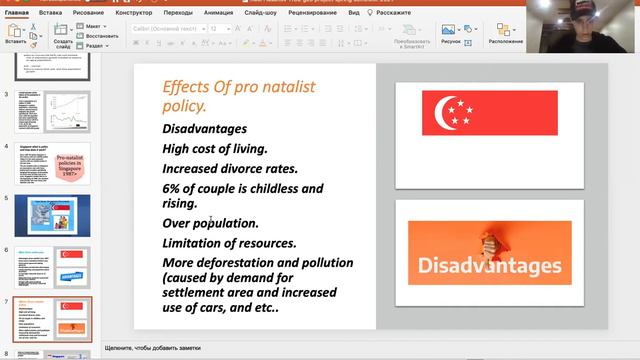The height and width of the screenshot is (360, 640).
Task: Switch to the Рисование tab
Action: pyautogui.click(x=88, y=13)
